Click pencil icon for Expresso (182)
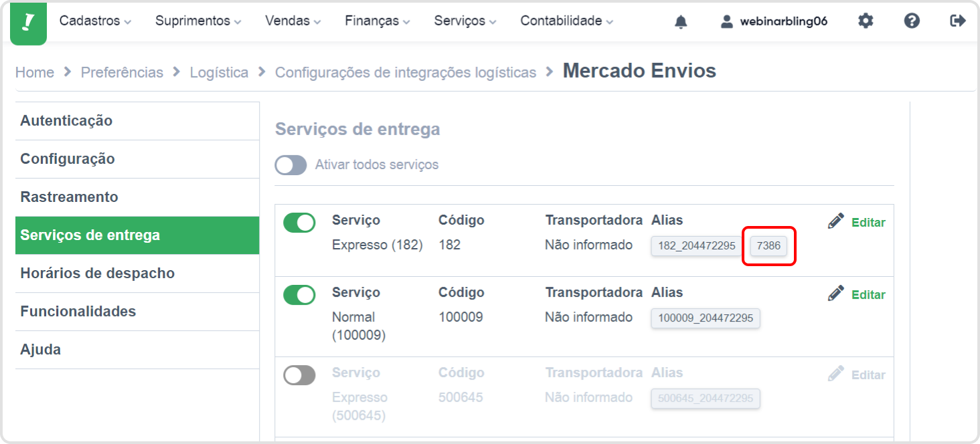Viewport: 980px width, 444px height. pos(835,221)
